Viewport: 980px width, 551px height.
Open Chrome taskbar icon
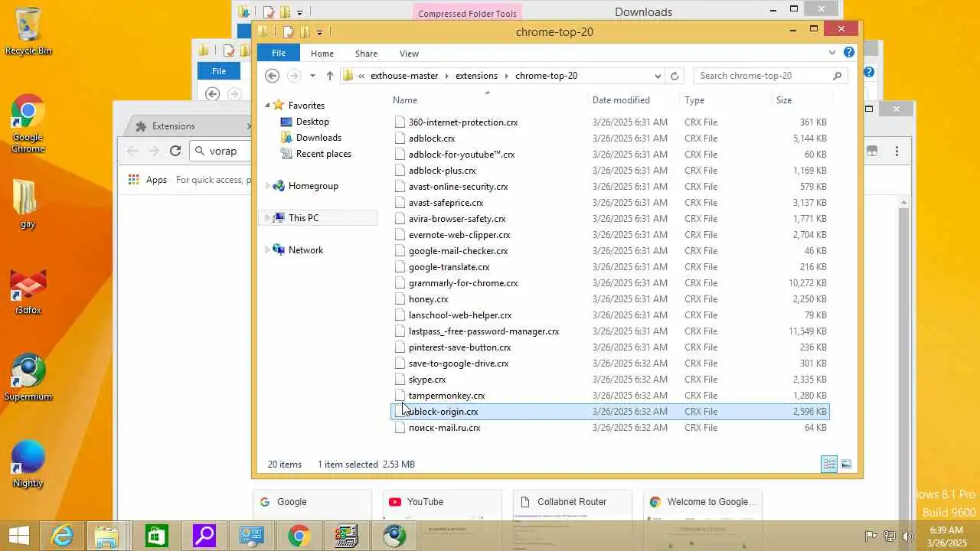[299, 536]
